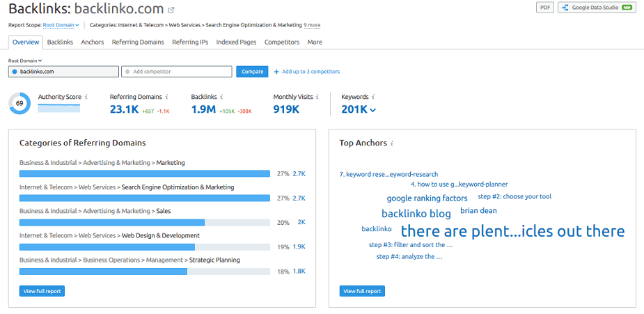644x314 pixels.
Task: Click the '-1.1K' lost referring domains value
Action: [x=164, y=111]
